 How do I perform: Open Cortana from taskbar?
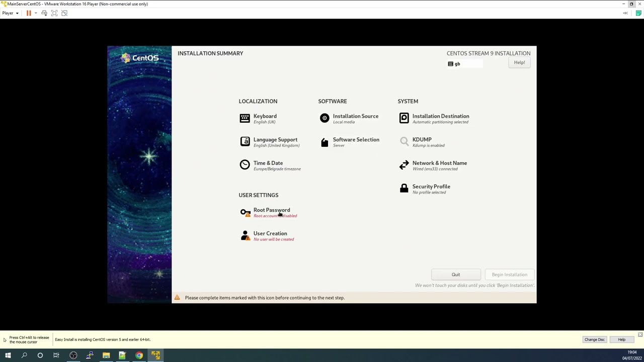click(40, 355)
